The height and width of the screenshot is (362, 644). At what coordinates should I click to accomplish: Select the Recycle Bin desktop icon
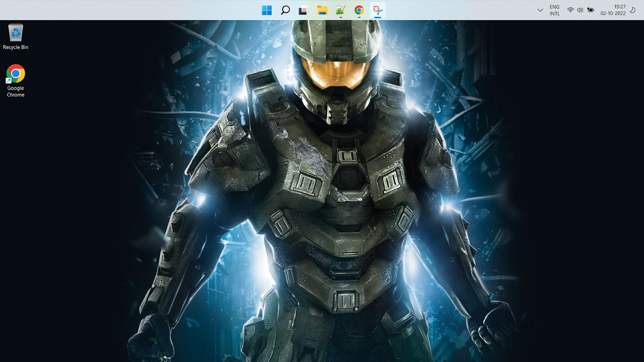pos(16,37)
